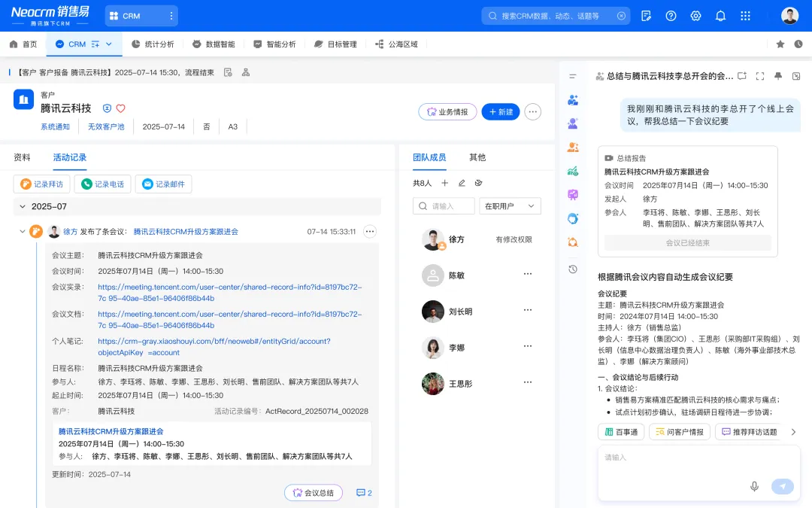
Task: Expand the CRM tab dropdown arrow
Action: point(109,44)
